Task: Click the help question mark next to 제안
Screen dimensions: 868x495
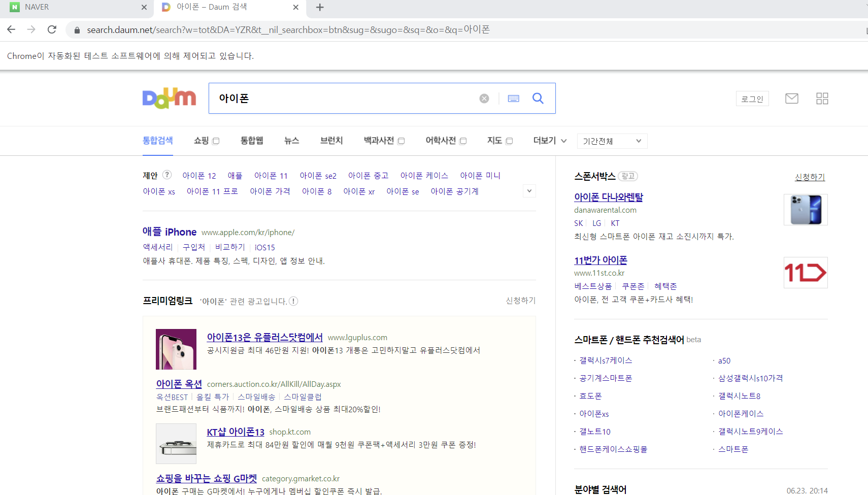Action: (x=167, y=175)
